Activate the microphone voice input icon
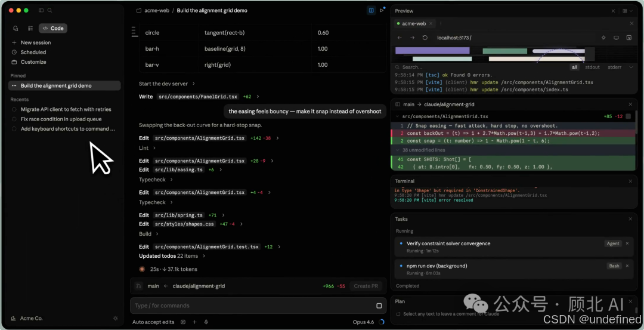Image resolution: width=644 pixels, height=330 pixels. coord(206,322)
